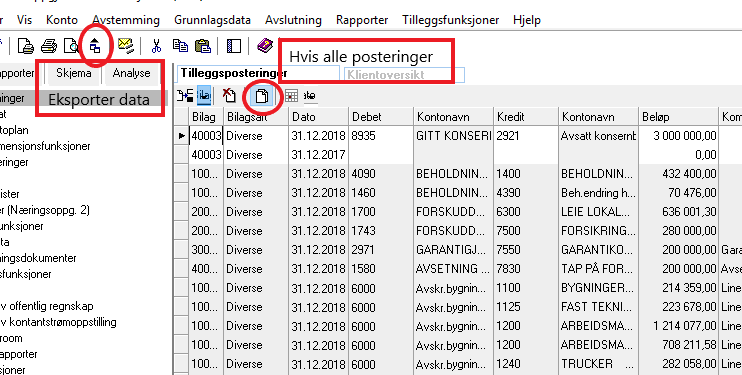Click the calendar grid icon above table
The image size is (742, 375).
click(291, 96)
